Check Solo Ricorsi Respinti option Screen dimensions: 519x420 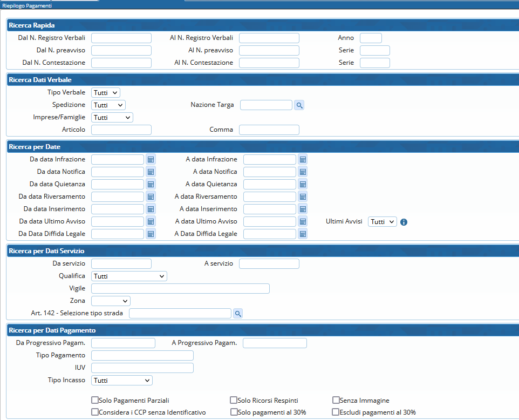coord(234,401)
